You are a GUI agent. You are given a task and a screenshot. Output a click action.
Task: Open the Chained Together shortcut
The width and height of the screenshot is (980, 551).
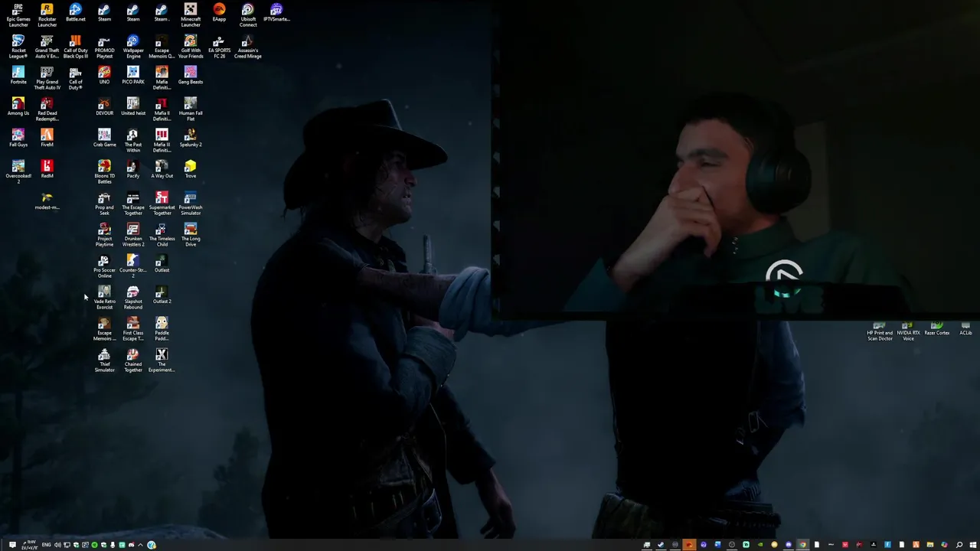132,360
